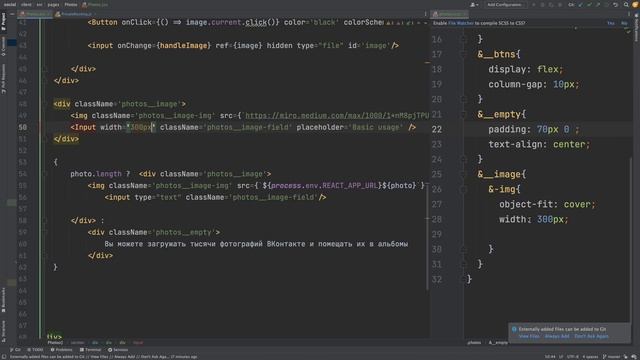
Task: Click line number 22 in SCSS gutter
Action: tap(437, 129)
